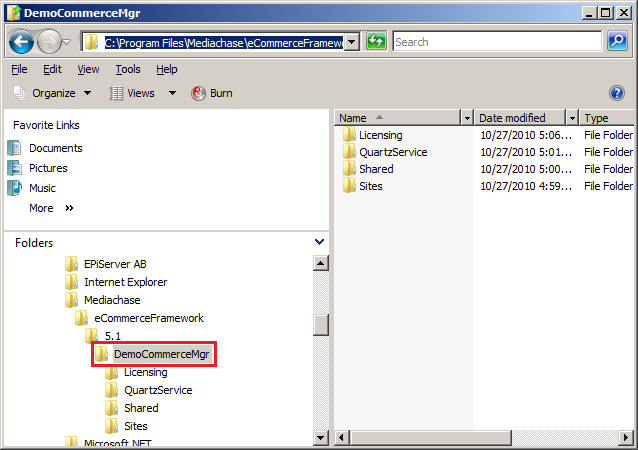
Task: Collapse the Folders pane chevron
Action: (x=319, y=242)
